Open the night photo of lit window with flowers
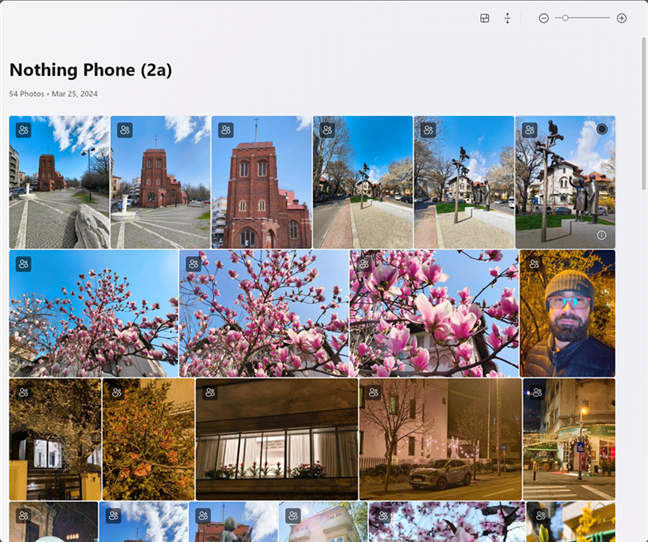 click(x=277, y=439)
